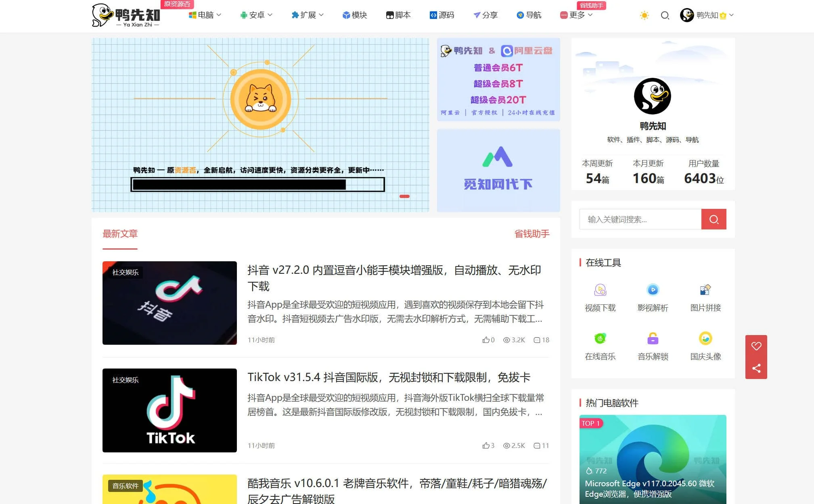Screen dimensions: 814x504
Task: Switch to the 最新文章 tab
Action: (120, 234)
